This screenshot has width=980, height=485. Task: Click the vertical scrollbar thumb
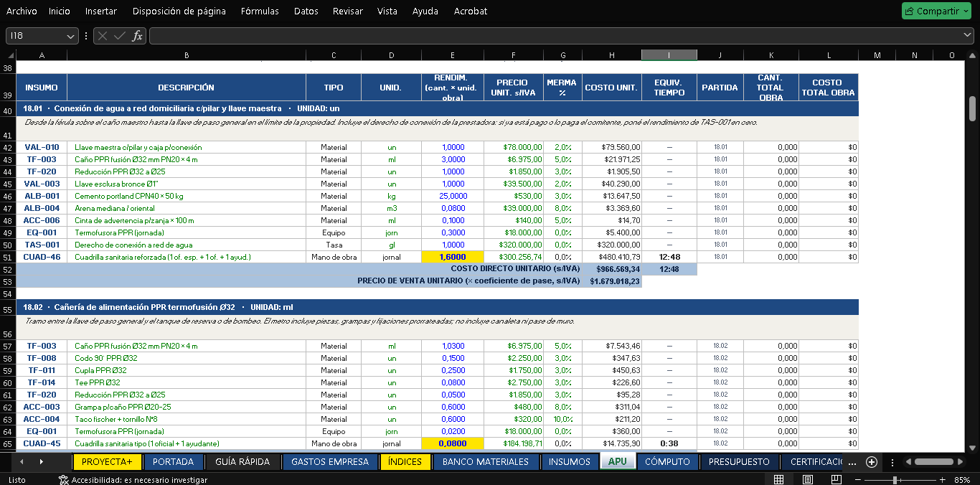pos(973,108)
